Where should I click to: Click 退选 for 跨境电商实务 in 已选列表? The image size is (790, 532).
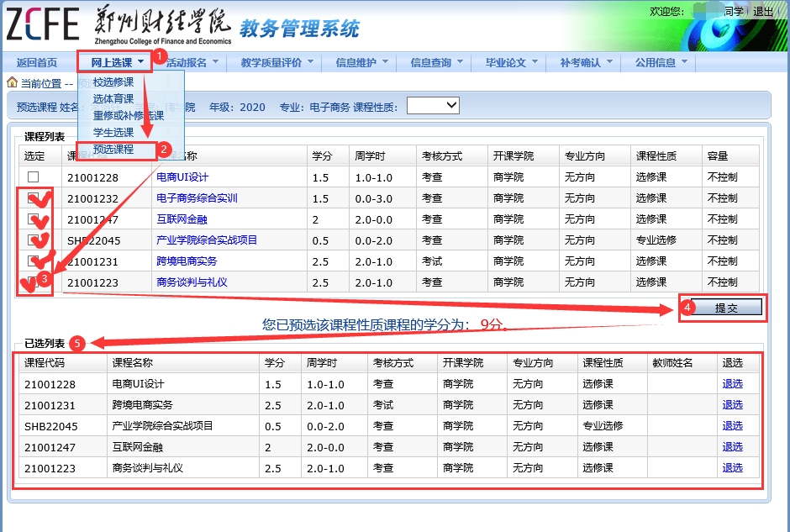733,405
